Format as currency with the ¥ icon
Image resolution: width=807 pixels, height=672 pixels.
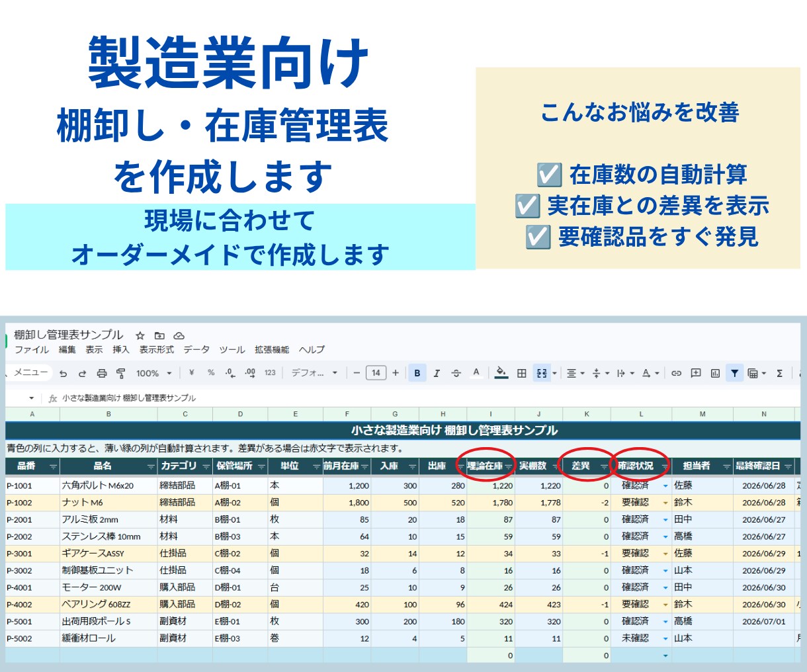(x=191, y=373)
